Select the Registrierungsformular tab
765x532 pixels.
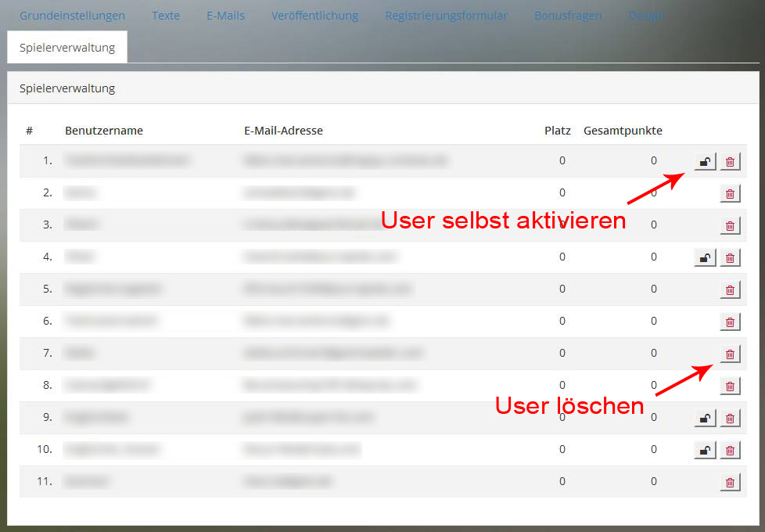point(446,16)
